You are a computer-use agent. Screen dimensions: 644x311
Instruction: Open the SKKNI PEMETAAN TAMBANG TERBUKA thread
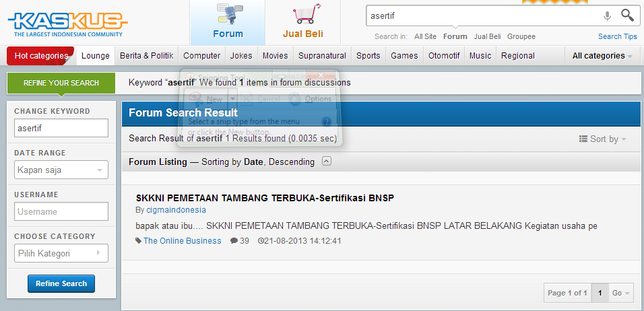coord(265,198)
